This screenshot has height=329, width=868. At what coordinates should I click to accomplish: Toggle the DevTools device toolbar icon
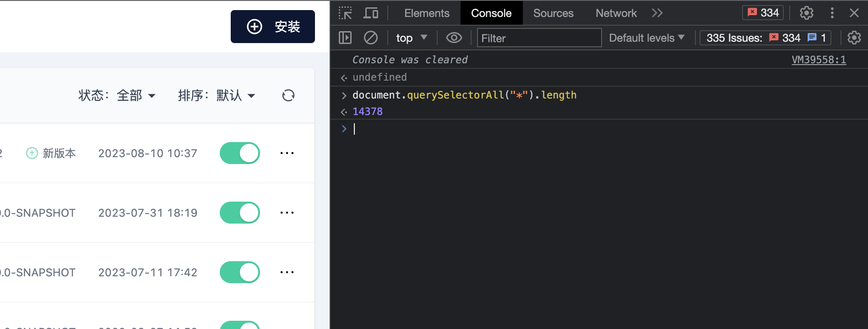tap(371, 13)
